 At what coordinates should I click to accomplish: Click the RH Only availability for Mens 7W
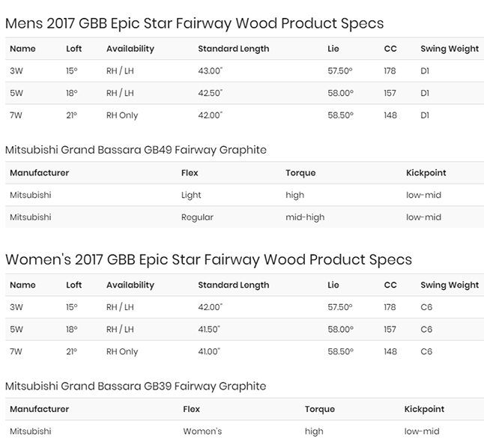tap(122, 115)
